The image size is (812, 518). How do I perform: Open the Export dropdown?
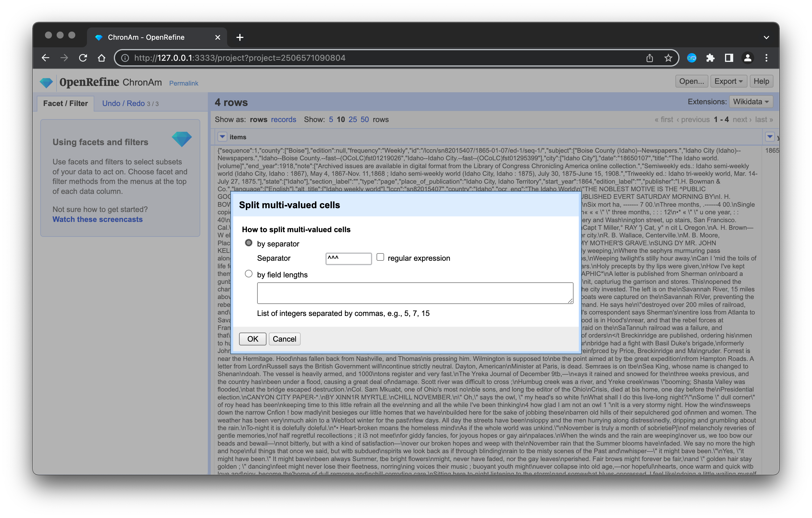728,81
